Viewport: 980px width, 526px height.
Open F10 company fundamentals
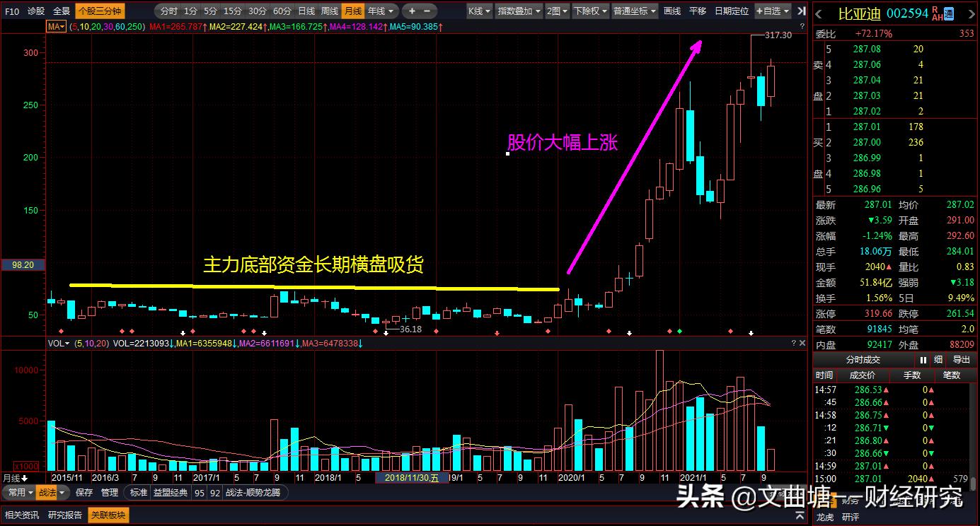(x=11, y=11)
